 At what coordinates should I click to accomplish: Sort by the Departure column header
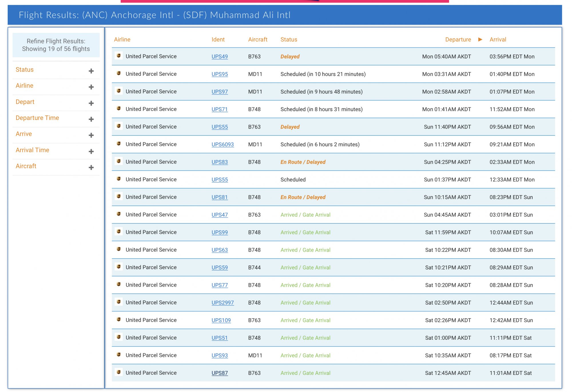click(x=458, y=39)
